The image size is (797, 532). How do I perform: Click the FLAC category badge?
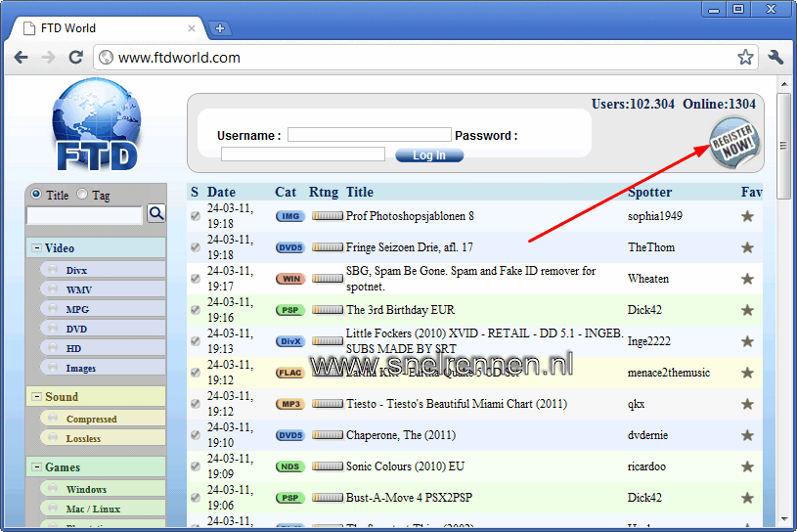290,373
